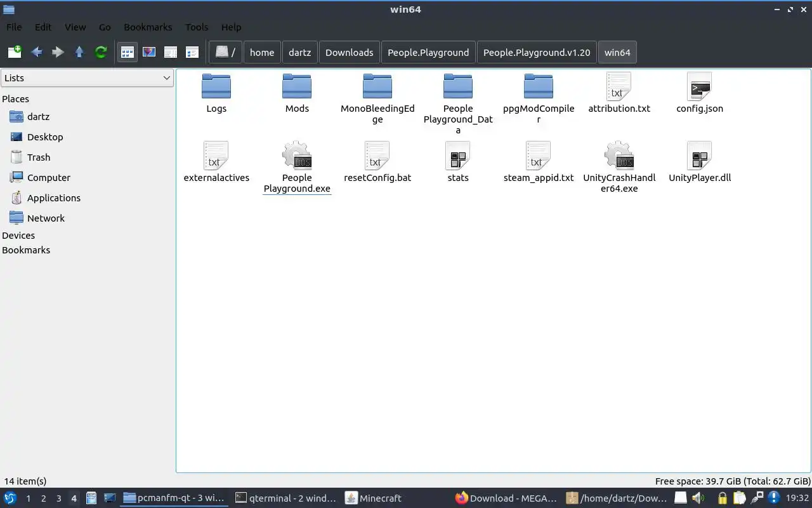Click the root '/' path button
Image resolution: width=812 pixels, height=508 pixels.
[225, 53]
